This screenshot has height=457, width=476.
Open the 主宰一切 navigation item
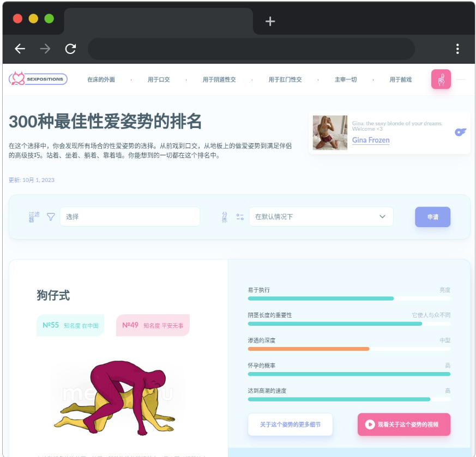coord(346,80)
